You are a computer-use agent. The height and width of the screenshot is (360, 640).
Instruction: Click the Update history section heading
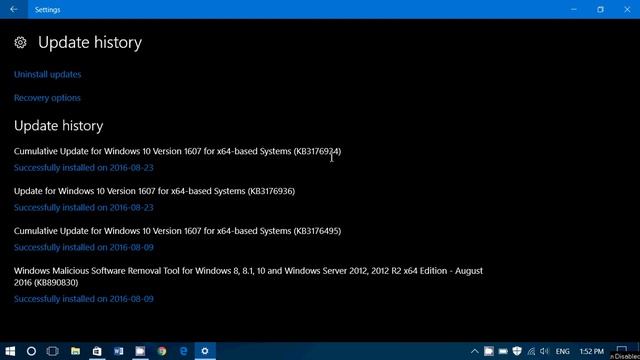[x=58, y=126]
